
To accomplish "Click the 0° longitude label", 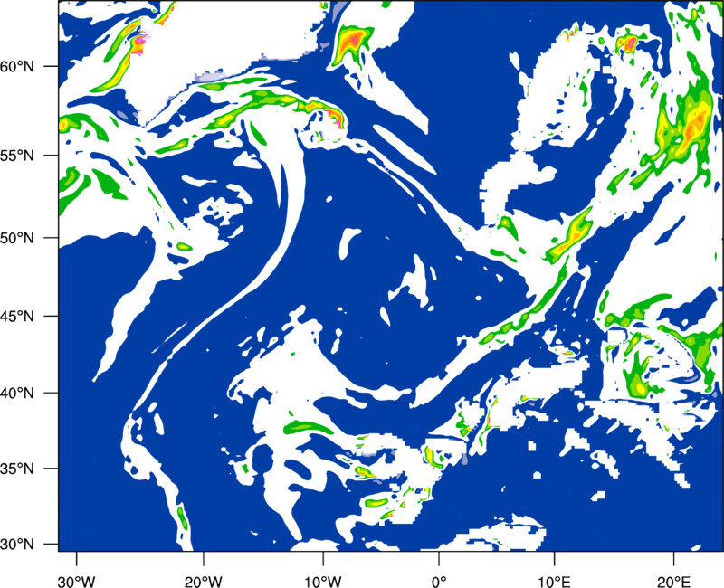I will (x=439, y=581).
